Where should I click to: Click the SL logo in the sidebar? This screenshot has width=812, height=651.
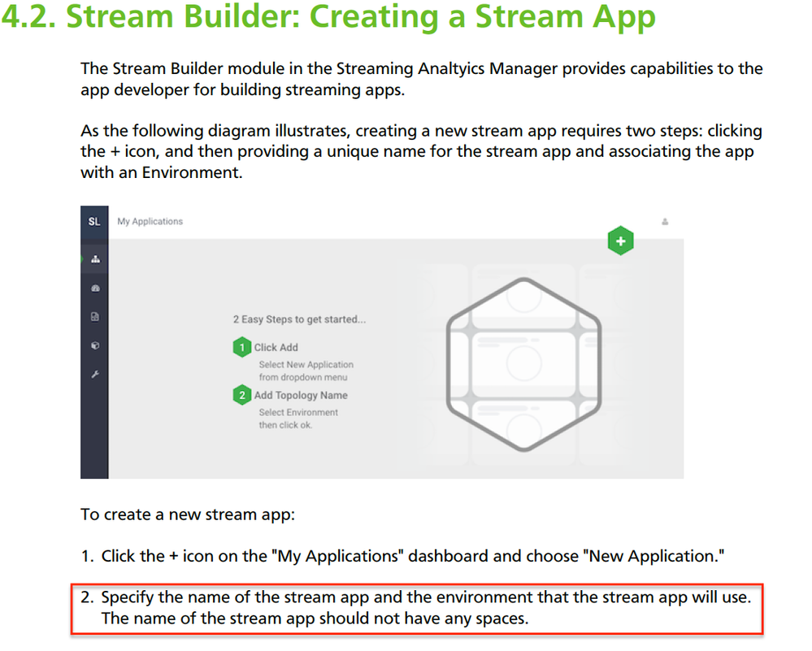[94, 222]
